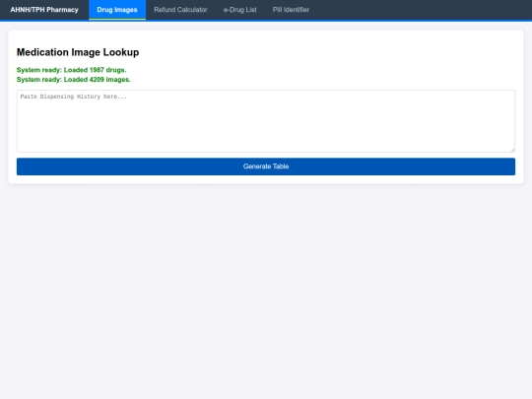Image resolution: width=532 pixels, height=399 pixels.
Task: Click 'System ready: Loaded 1987 drugs.' status
Action: point(71,70)
